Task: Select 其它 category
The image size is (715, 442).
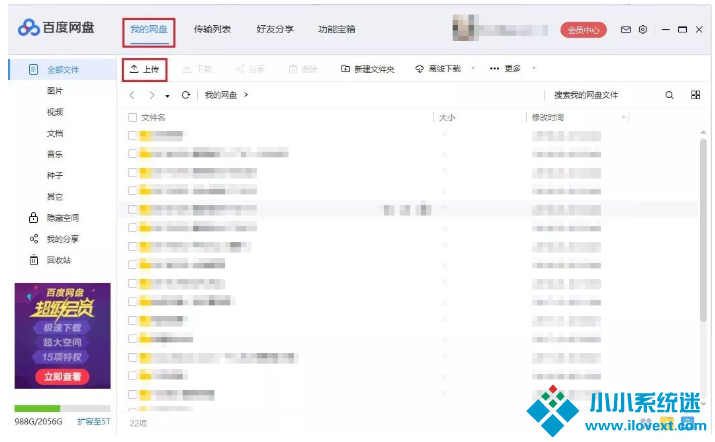Action: (x=55, y=197)
